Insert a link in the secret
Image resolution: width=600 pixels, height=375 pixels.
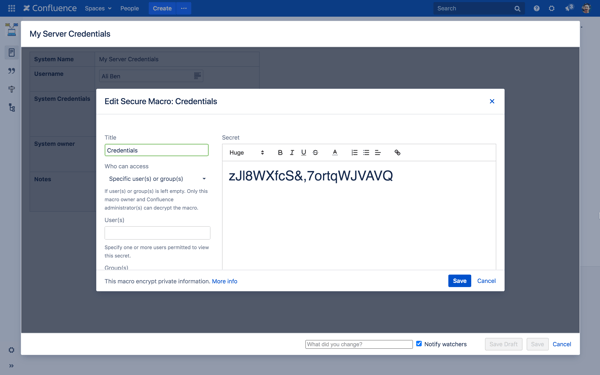[x=398, y=152]
